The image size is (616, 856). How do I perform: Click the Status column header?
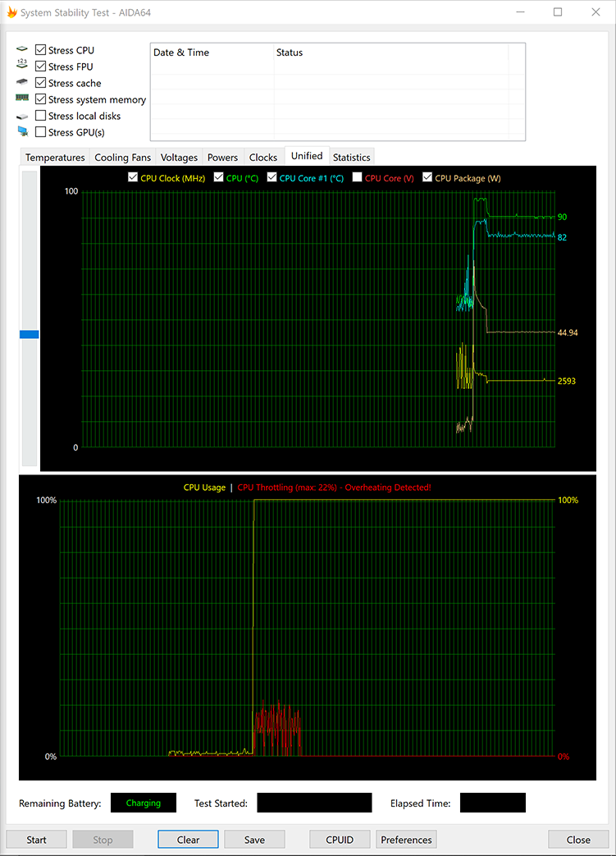390,53
